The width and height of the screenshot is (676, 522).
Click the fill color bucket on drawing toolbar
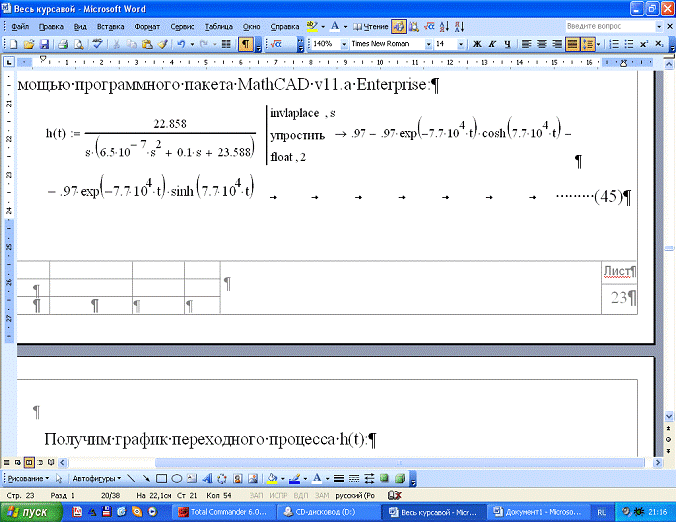[x=273, y=478]
